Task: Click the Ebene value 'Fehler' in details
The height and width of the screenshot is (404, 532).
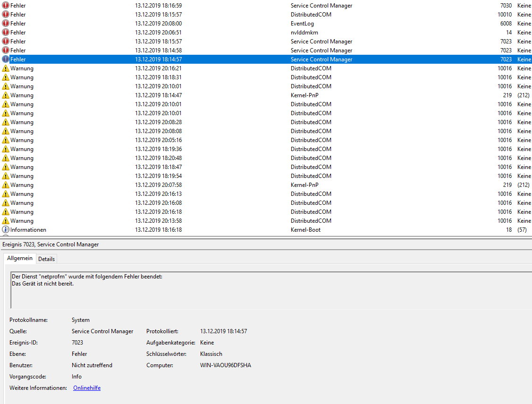Action: pyautogui.click(x=79, y=354)
